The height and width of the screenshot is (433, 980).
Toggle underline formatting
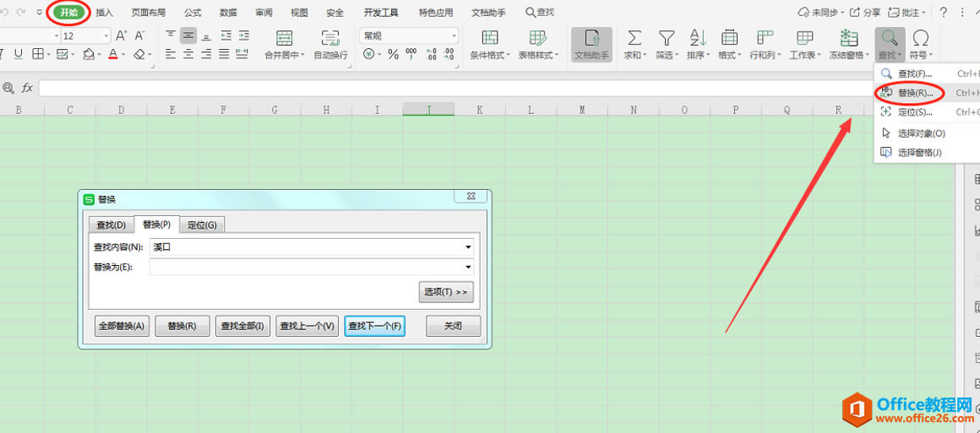point(18,54)
